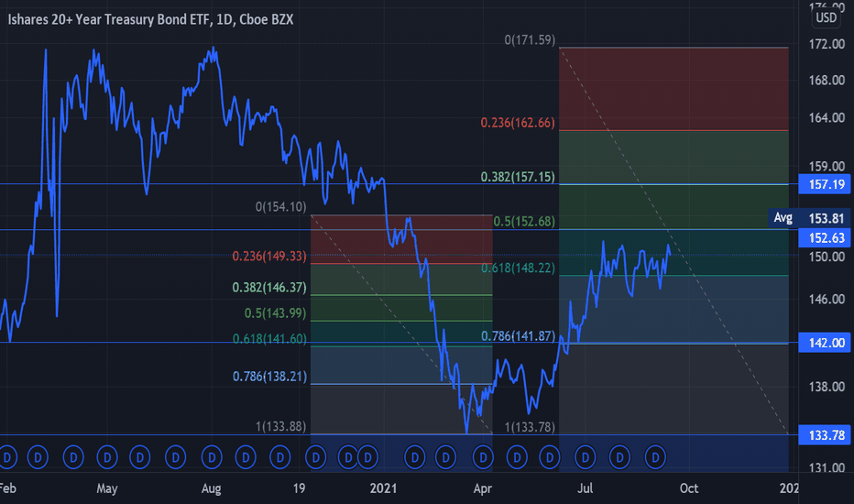The width and height of the screenshot is (854, 504).
Task: Select the Avg 153.81 price label
Action: pos(809,218)
